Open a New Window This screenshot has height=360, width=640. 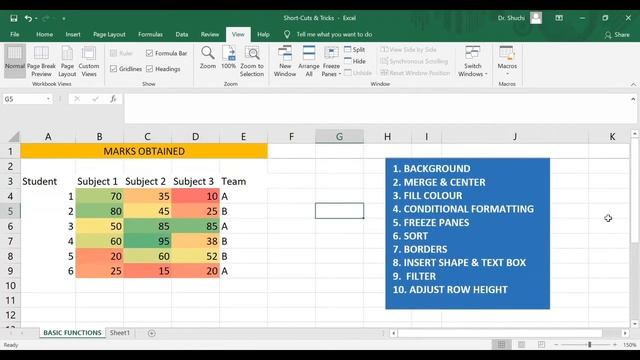coord(285,61)
